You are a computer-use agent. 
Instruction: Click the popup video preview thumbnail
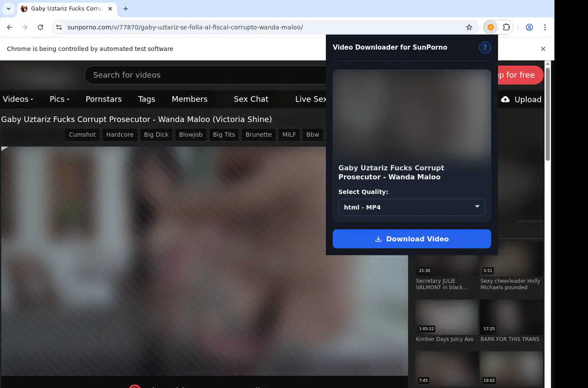(x=412, y=115)
